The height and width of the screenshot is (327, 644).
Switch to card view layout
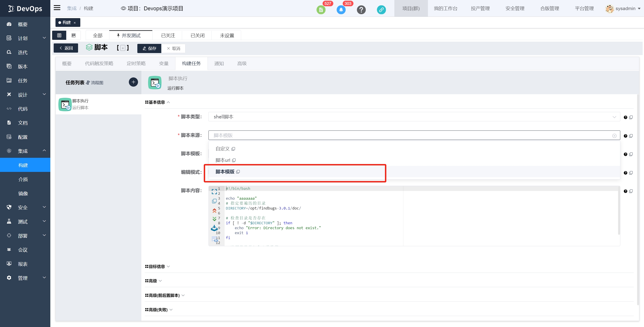point(74,35)
